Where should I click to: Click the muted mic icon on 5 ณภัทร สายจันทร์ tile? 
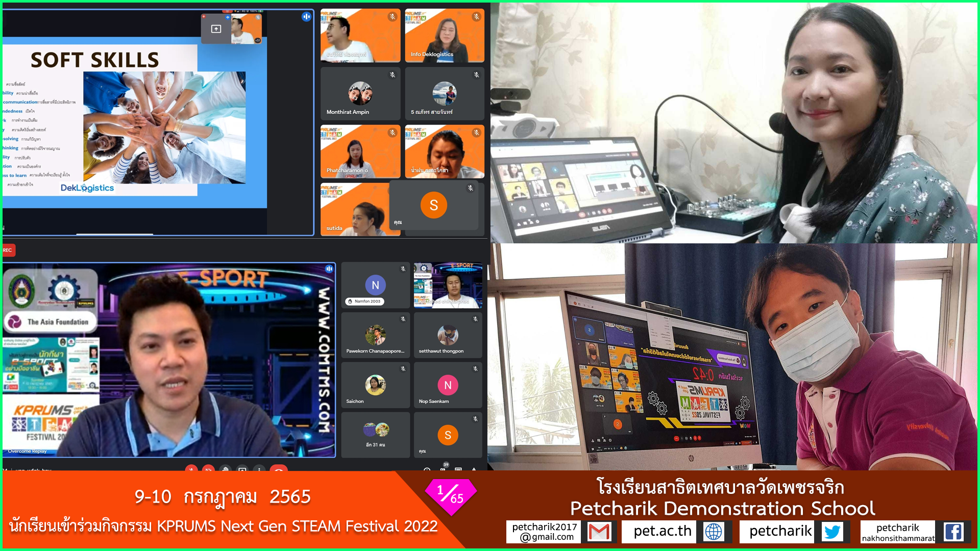(476, 75)
